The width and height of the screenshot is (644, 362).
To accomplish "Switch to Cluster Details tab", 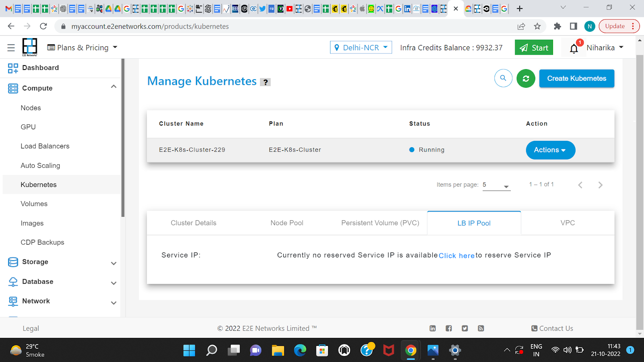I will tap(194, 223).
